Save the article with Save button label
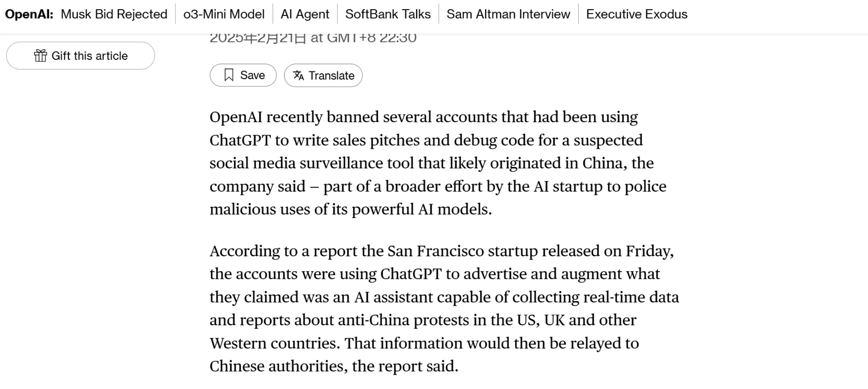 pos(252,75)
